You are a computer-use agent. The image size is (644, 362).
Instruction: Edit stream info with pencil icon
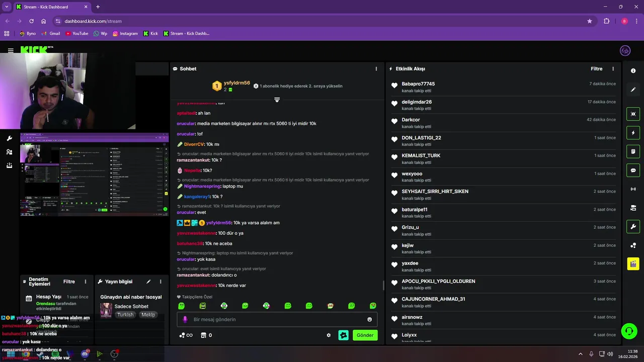148,282
